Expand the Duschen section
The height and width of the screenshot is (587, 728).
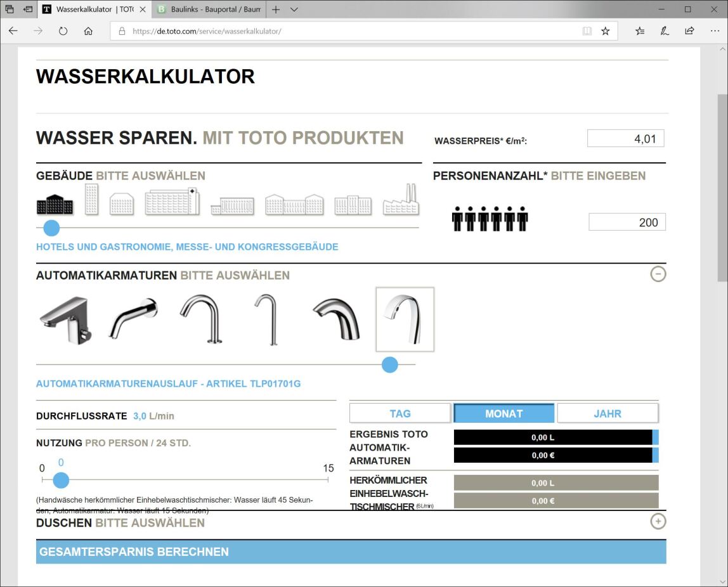coord(658,521)
